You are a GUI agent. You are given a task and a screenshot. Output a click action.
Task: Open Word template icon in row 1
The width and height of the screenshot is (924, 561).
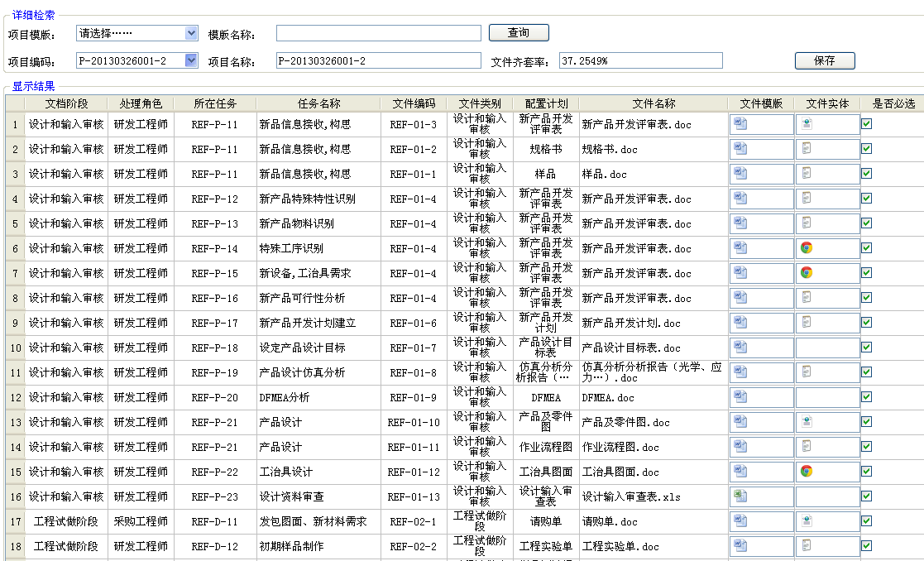(740, 124)
